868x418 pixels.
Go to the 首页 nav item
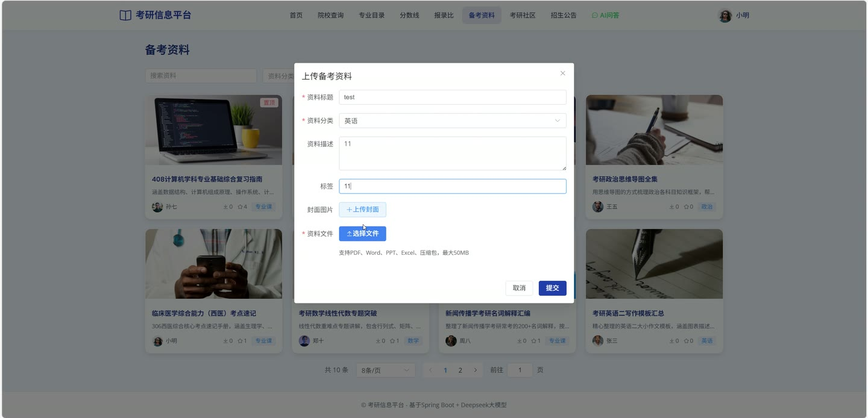point(296,16)
